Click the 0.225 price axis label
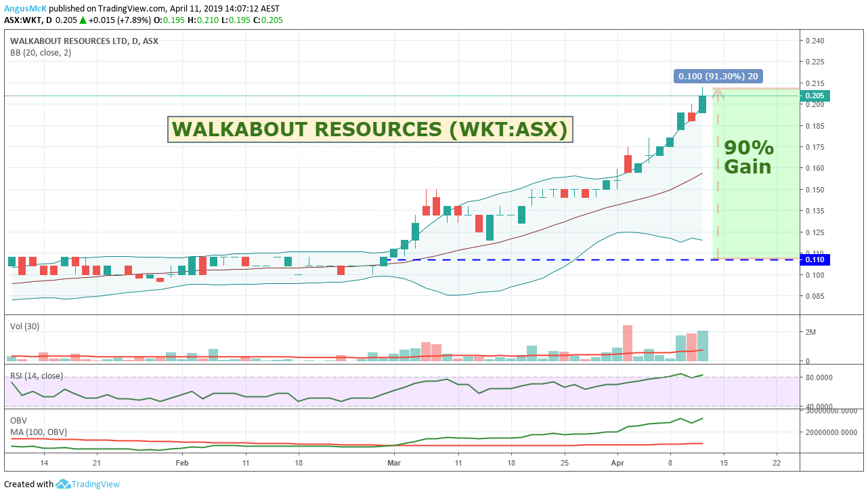The image size is (868, 496). (815, 62)
